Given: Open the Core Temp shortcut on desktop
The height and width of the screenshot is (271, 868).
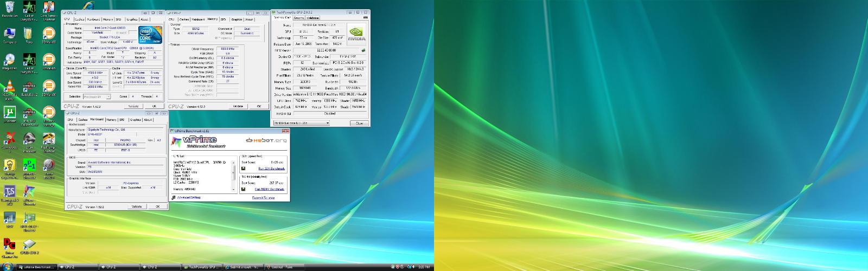Looking at the screenshot, I should [x=48, y=9].
